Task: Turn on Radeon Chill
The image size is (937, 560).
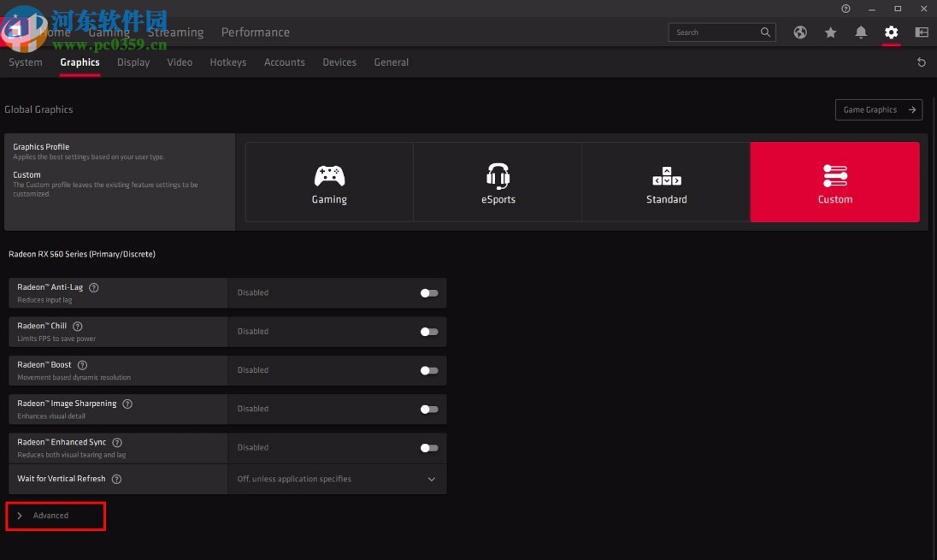Action: pyautogui.click(x=428, y=332)
